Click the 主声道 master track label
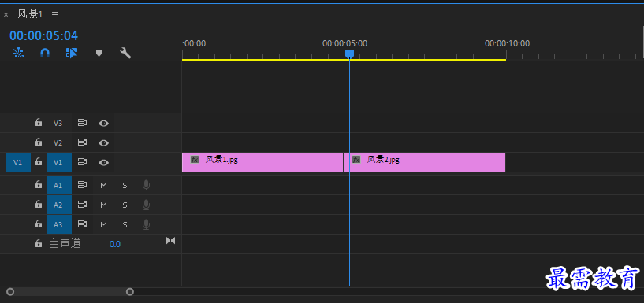Viewport: 644px width, 303px height. 65,244
